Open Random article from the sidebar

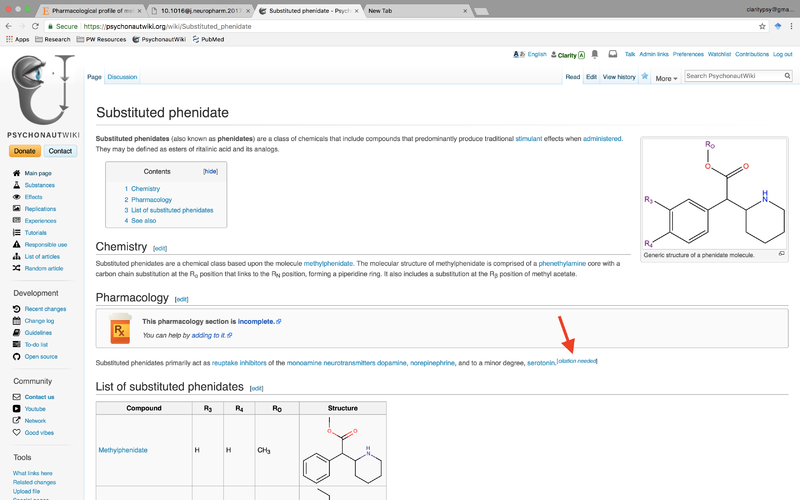click(x=43, y=268)
